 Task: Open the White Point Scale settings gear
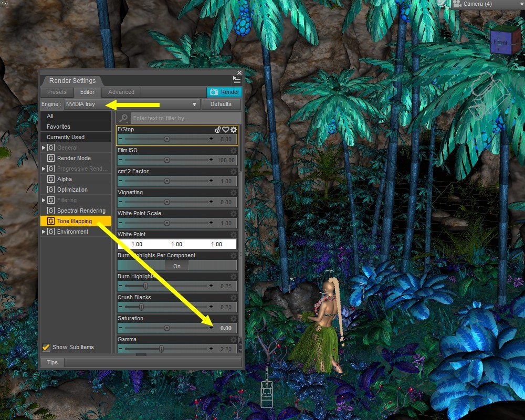pyautogui.click(x=234, y=214)
